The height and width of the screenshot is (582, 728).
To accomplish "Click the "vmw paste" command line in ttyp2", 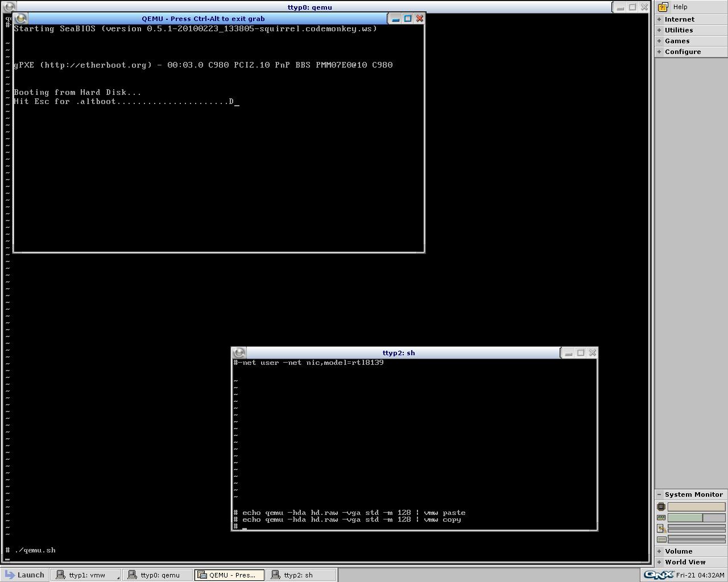I will coord(350,513).
